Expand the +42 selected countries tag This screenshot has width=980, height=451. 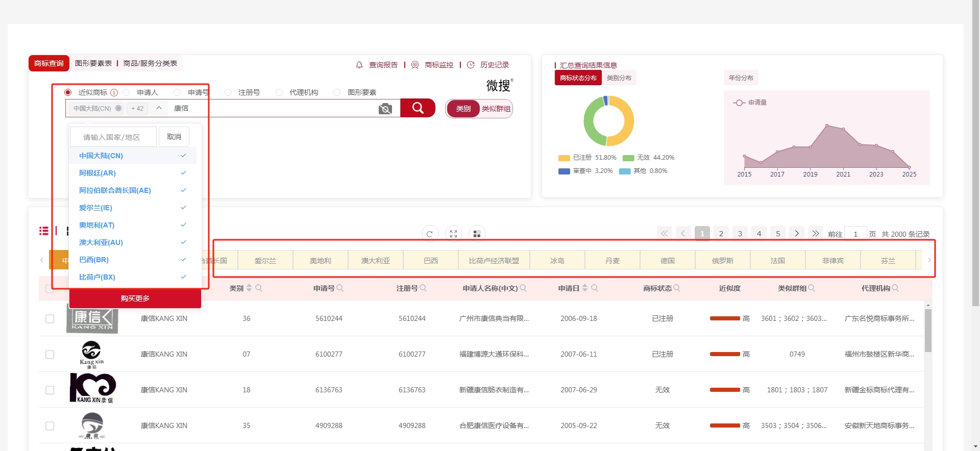[137, 108]
